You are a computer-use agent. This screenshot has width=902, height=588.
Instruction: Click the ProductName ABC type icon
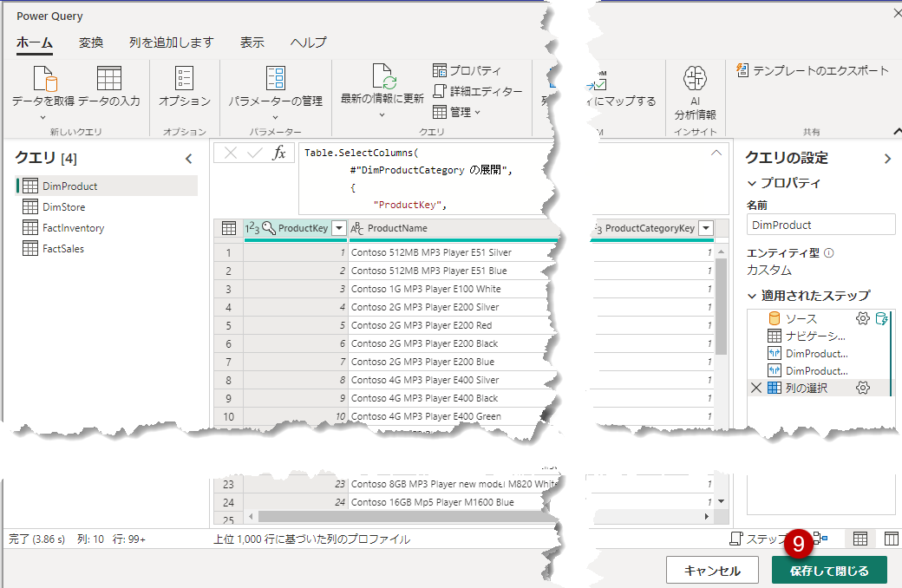click(x=357, y=228)
